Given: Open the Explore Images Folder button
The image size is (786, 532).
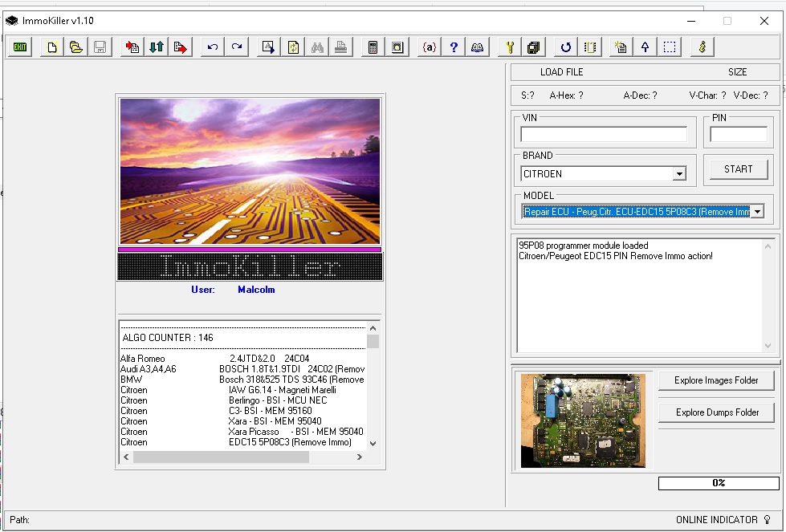Looking at the screenshot, I should coord(716,380).
